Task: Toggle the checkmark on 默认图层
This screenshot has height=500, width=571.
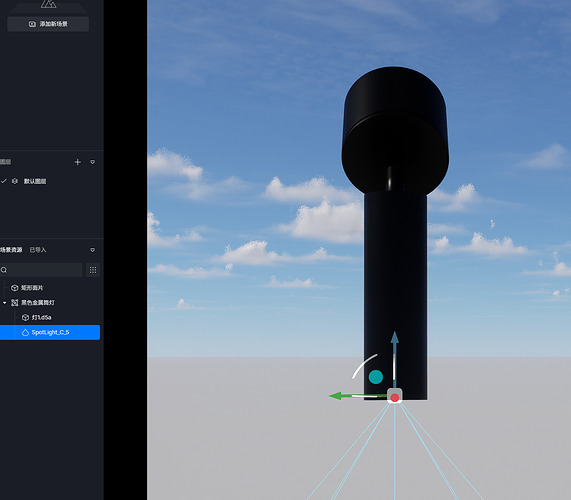Action: click(4, 181)
